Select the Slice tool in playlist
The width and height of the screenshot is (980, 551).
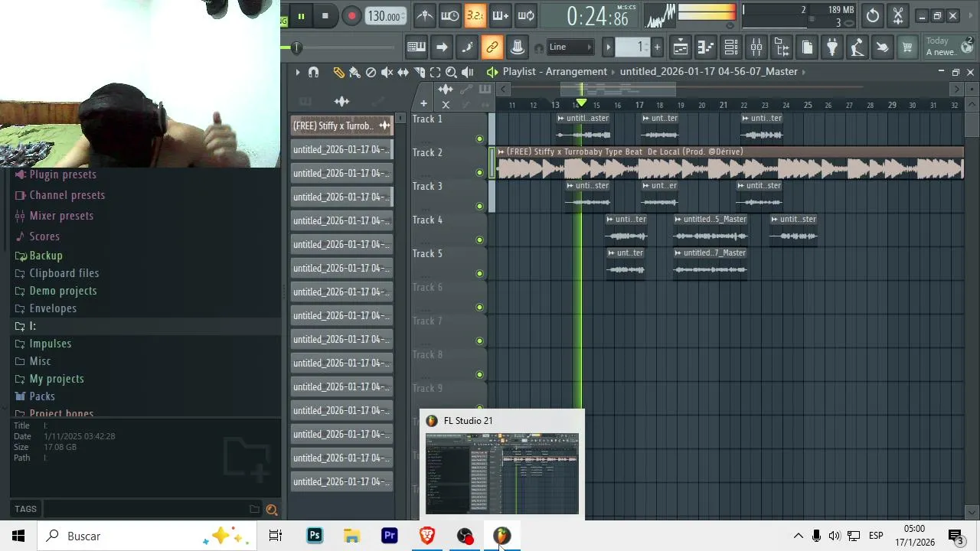pyautogui.click(x=419, y=72)
